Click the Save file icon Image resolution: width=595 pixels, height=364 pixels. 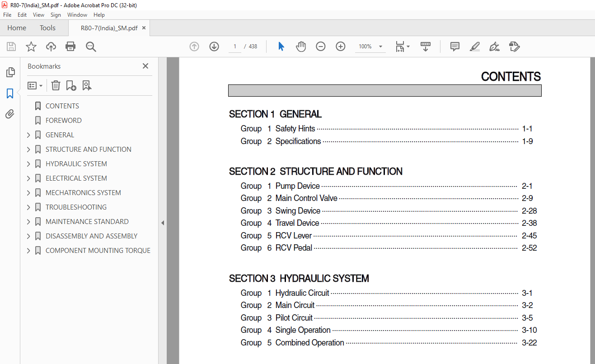click(11, 47)
